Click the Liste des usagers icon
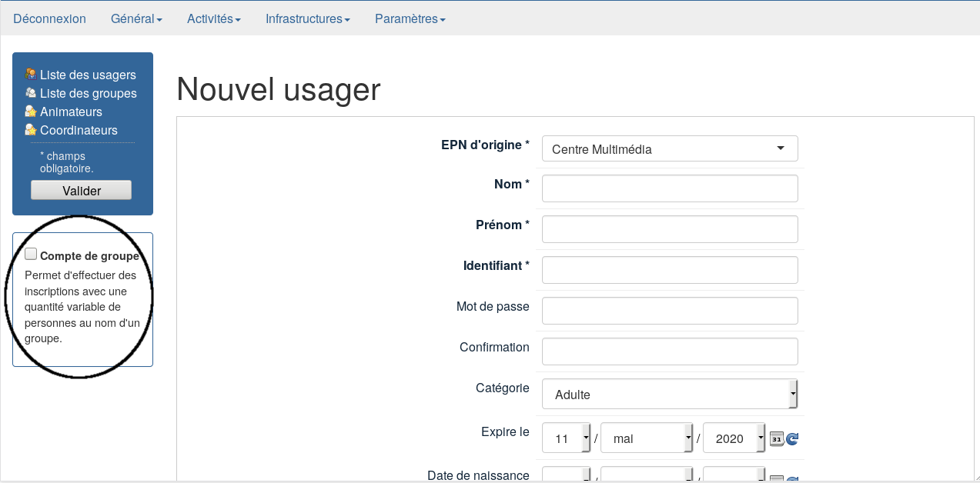The image size is (980, 483). (31, 75)
